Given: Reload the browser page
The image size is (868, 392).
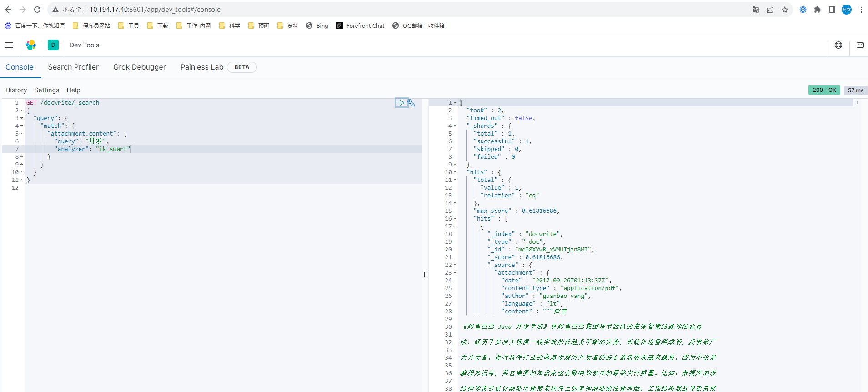Looking at the screenshot, I should click(37, 10).
